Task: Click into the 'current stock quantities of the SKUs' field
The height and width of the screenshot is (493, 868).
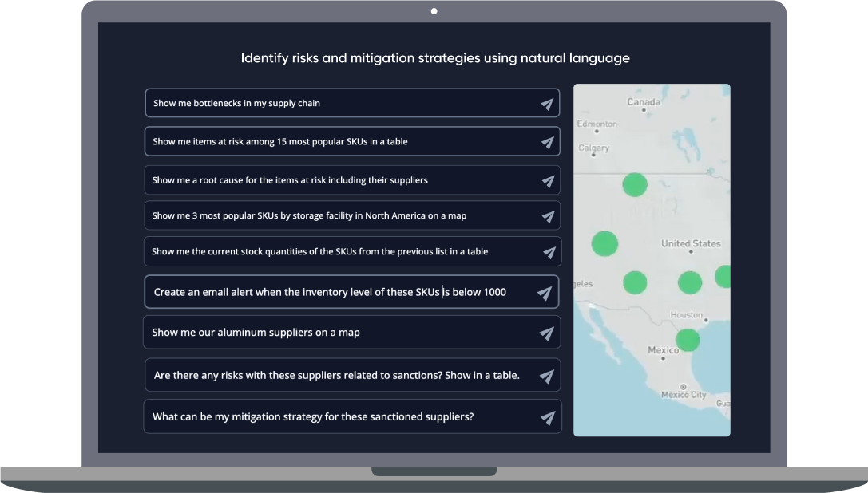Action: (353, 252)
